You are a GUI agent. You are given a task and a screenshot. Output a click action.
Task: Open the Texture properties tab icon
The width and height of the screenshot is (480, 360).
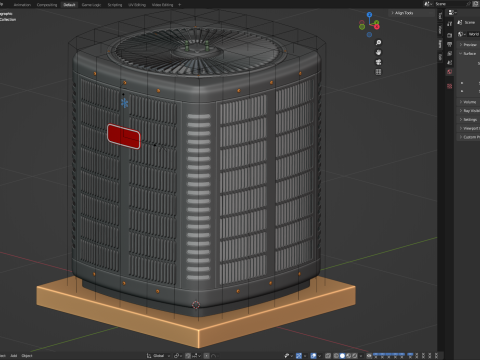coord(449,86)
